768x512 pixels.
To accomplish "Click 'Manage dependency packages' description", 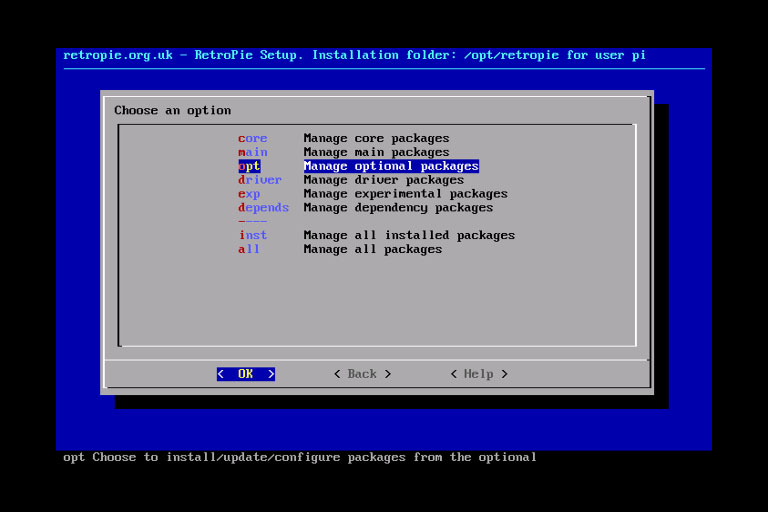I will 398,208.
